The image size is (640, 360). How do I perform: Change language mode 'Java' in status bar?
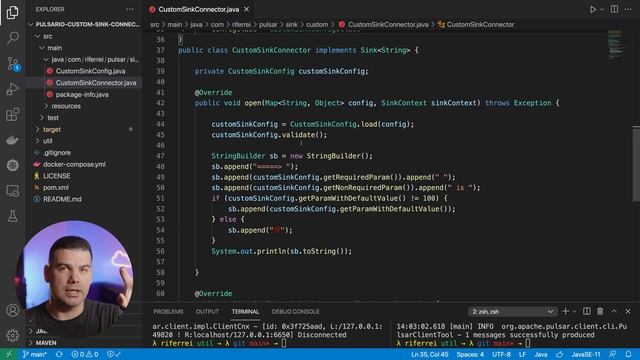(541, 354)
